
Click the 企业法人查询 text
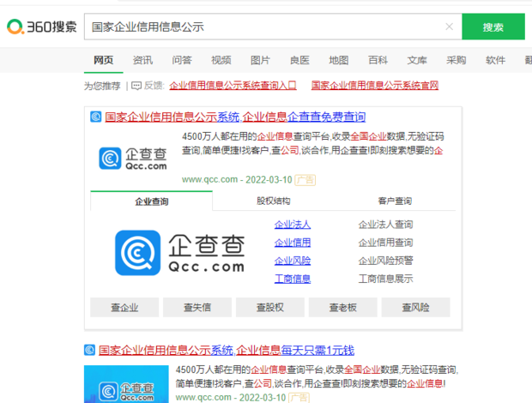point(386,225)
